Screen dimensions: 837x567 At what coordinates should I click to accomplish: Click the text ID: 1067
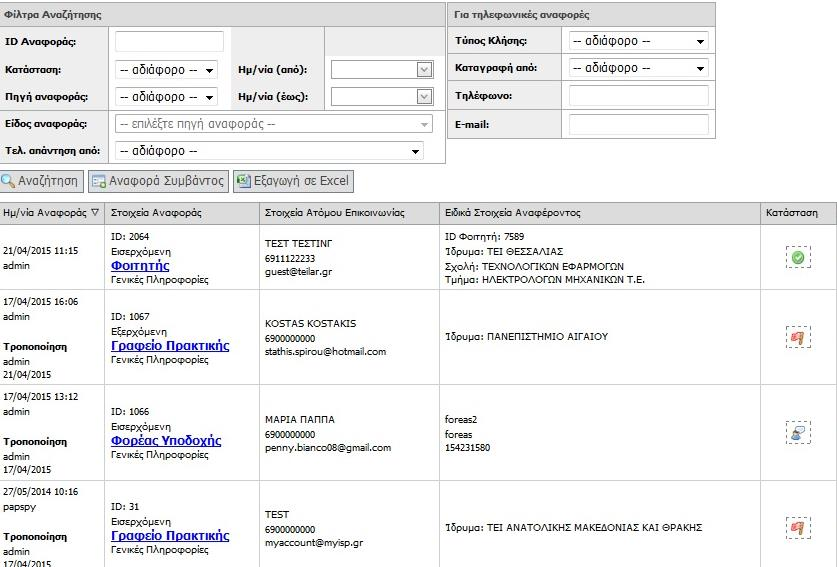pos(130,317)
